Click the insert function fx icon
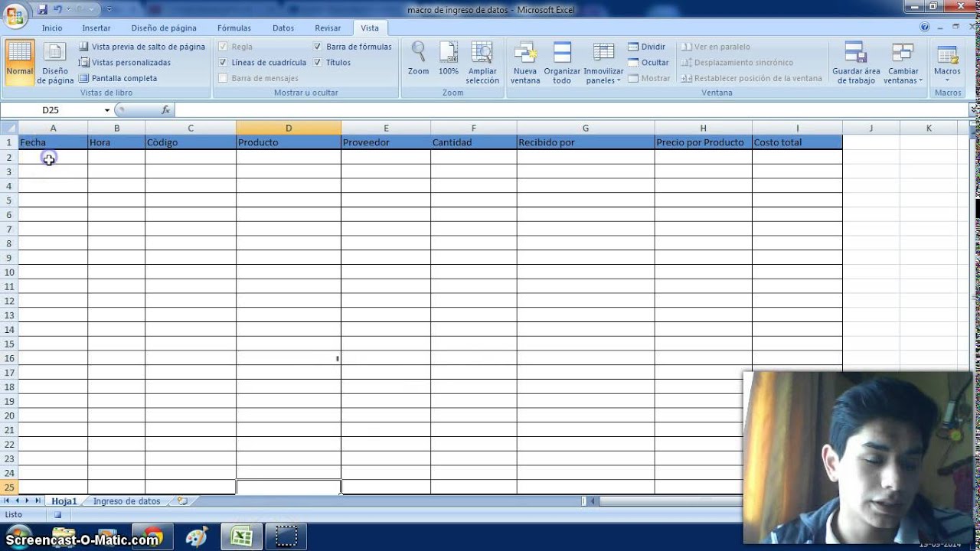This screenshot has height=551, width=980. [x=166, y=110]
